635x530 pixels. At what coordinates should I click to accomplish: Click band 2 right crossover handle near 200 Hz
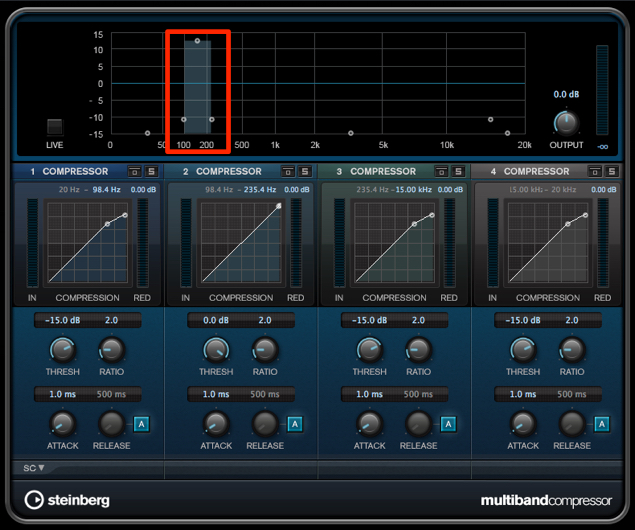211,119
